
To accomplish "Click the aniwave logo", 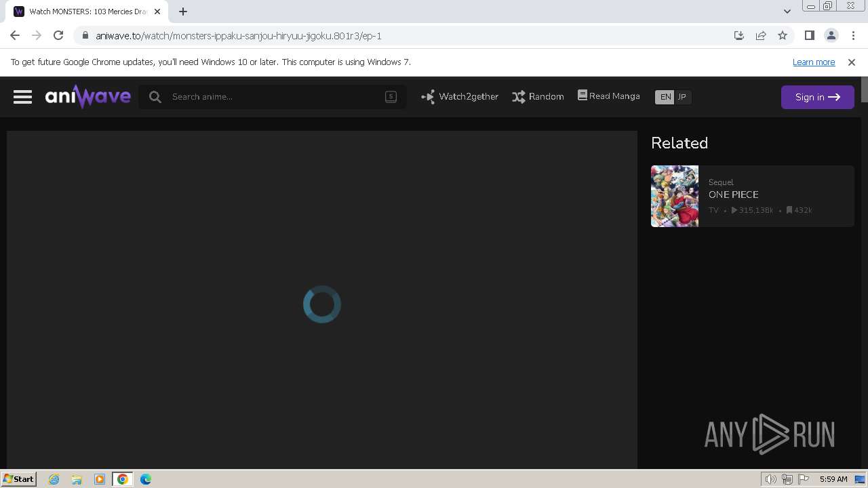I will [x=88, y=96].
